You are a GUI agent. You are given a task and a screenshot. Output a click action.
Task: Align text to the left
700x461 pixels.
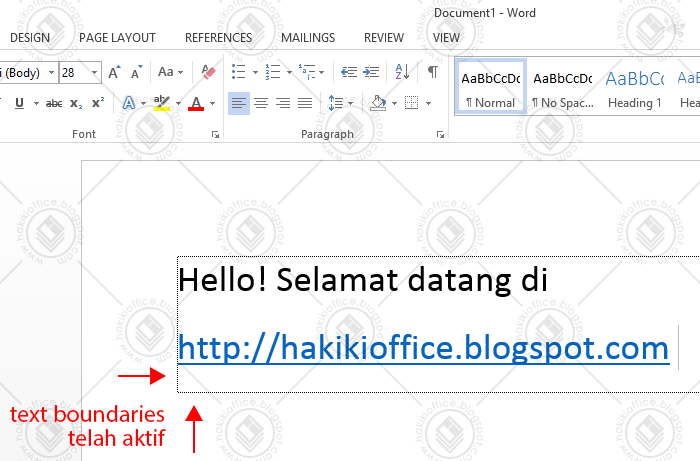point(239,104)
